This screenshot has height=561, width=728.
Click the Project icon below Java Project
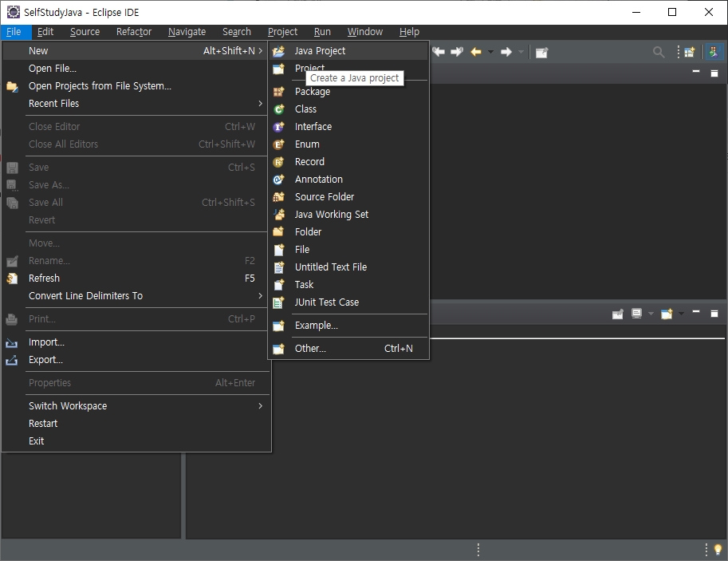pyautogui.click(x=278, y=69)
